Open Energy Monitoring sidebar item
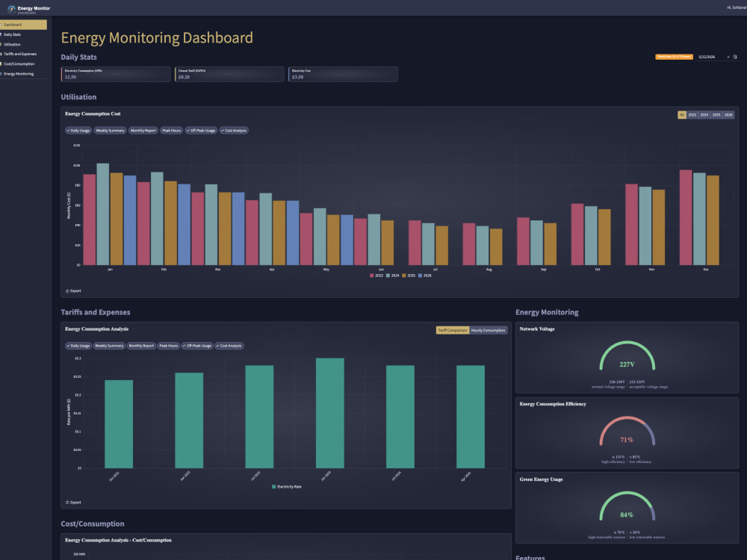The width and height of the screenshot is (747, 560). (23, 74)
